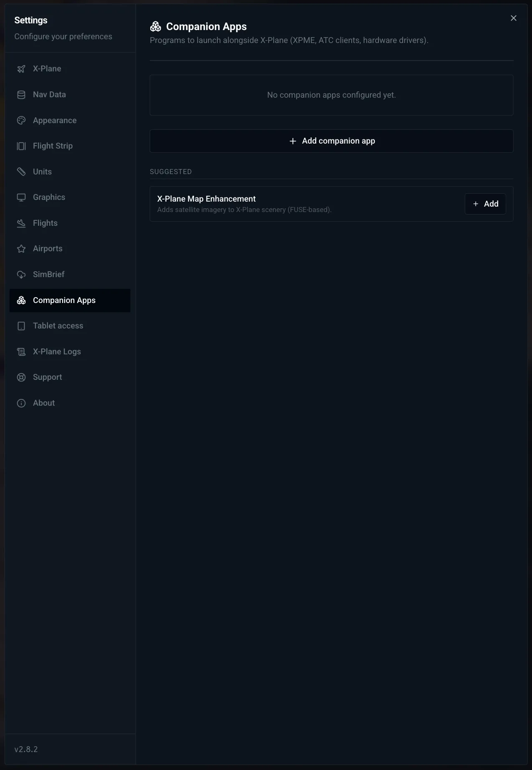Screen dimensions: 532x770
Task: Click the tablet icon beside Tablet access
Action: (x=21, y=326)
